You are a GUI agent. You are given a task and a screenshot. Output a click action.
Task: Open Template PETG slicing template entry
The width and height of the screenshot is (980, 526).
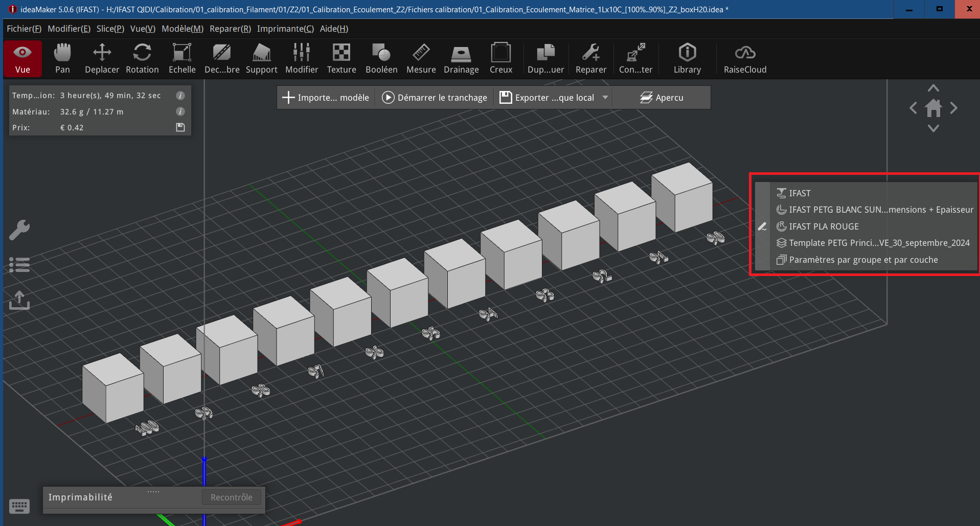(x=878, y=243)
